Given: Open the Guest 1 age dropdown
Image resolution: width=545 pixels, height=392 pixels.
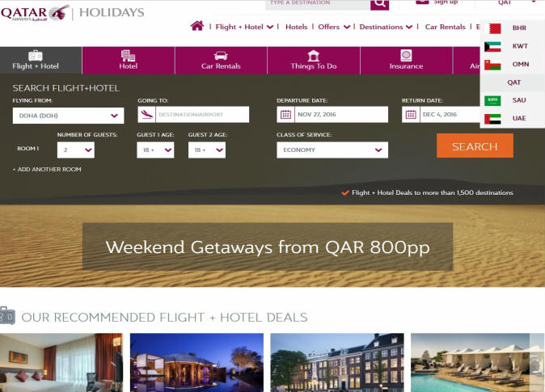Looking at the screenshot, I should (x=155, y=150).
